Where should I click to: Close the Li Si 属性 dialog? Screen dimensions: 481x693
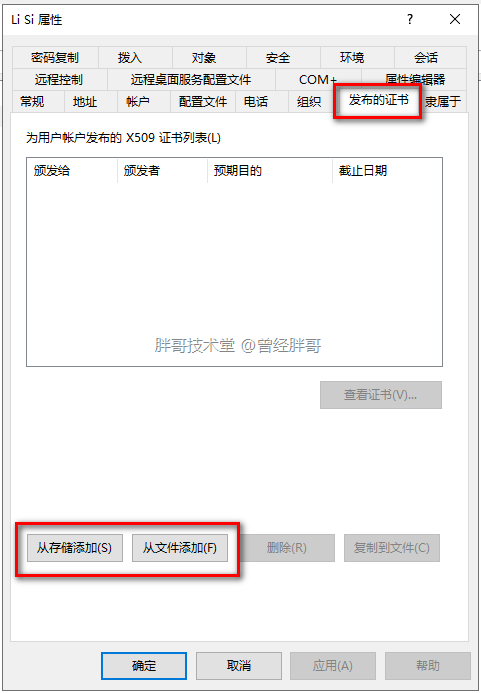[454, 19]
